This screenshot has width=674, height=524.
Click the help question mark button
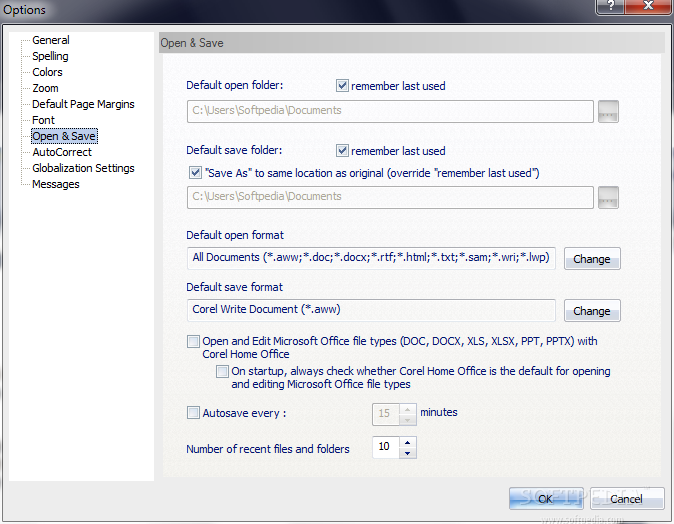pyautogui.click(x=610, y=6)
